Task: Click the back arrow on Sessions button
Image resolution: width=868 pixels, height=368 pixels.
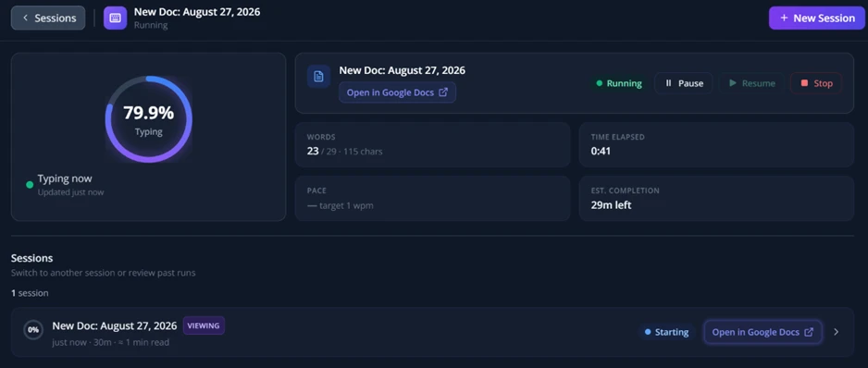Action: pyautogui.click(x=25, y=18)
